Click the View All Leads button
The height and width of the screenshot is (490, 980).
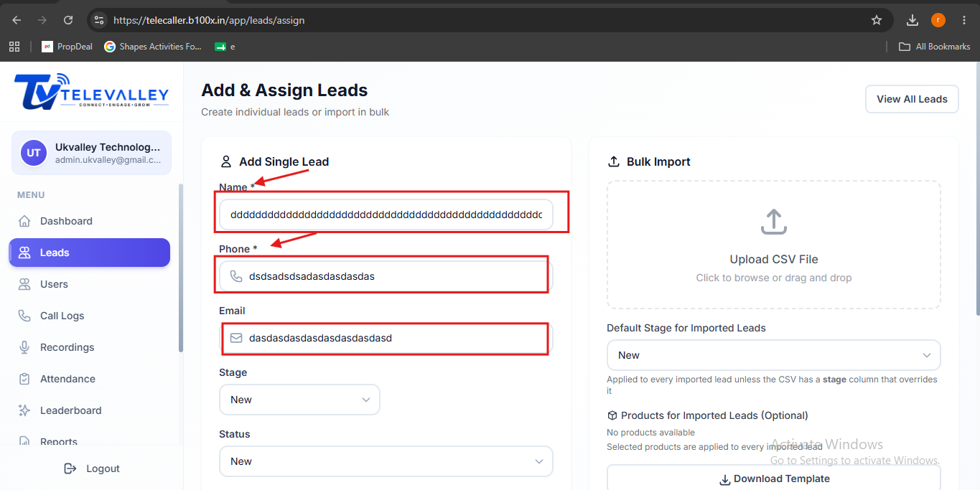pos(912,99)
